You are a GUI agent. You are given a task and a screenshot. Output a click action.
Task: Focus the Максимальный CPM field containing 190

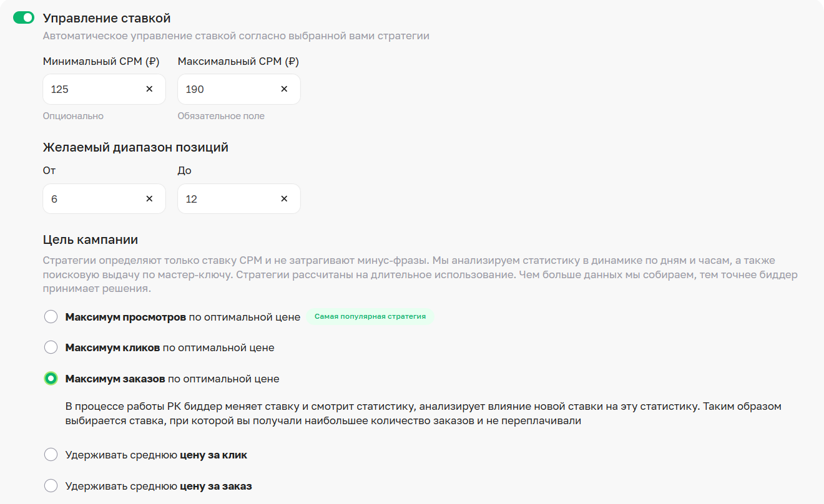(x=228, y=89)
